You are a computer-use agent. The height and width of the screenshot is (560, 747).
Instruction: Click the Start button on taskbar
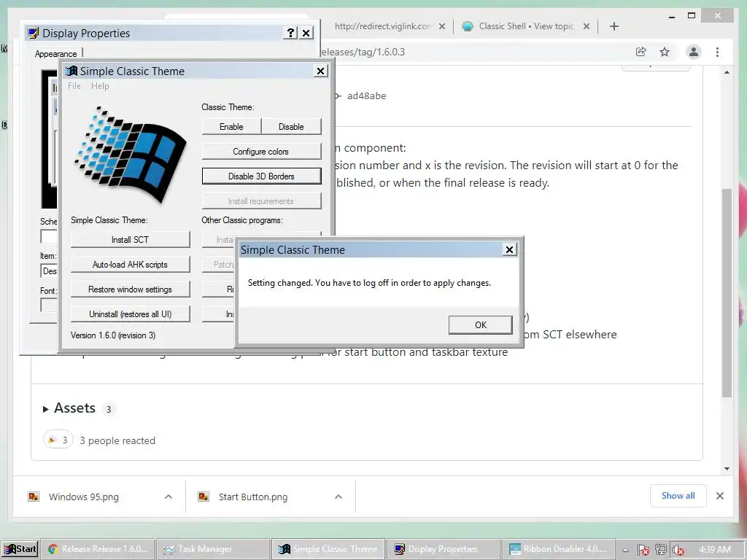[20, 549]
